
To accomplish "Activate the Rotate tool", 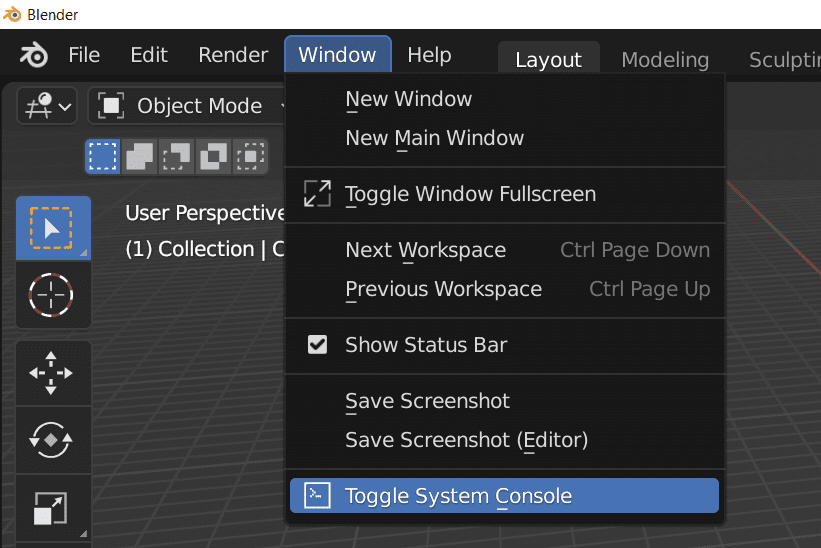I will tap(53, 440).
